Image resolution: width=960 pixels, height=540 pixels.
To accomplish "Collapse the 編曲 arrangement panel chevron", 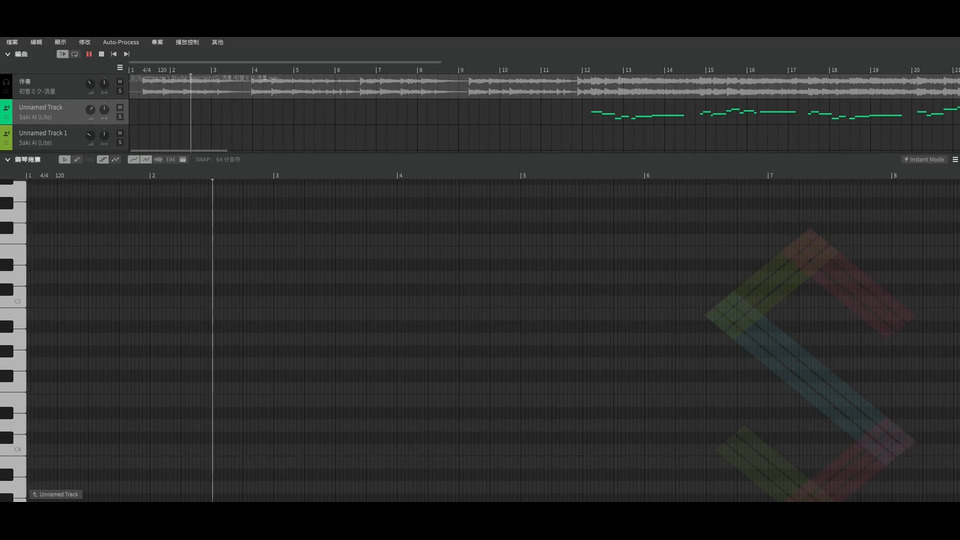I will click(7, 54).
